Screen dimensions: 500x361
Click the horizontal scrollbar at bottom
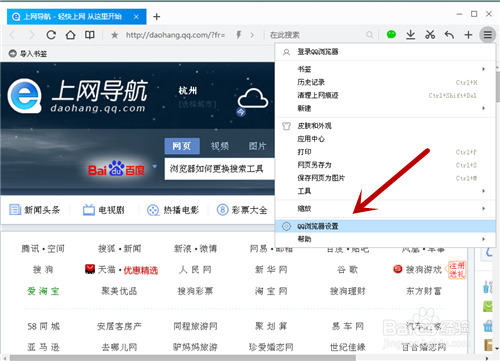coord(183,358)
